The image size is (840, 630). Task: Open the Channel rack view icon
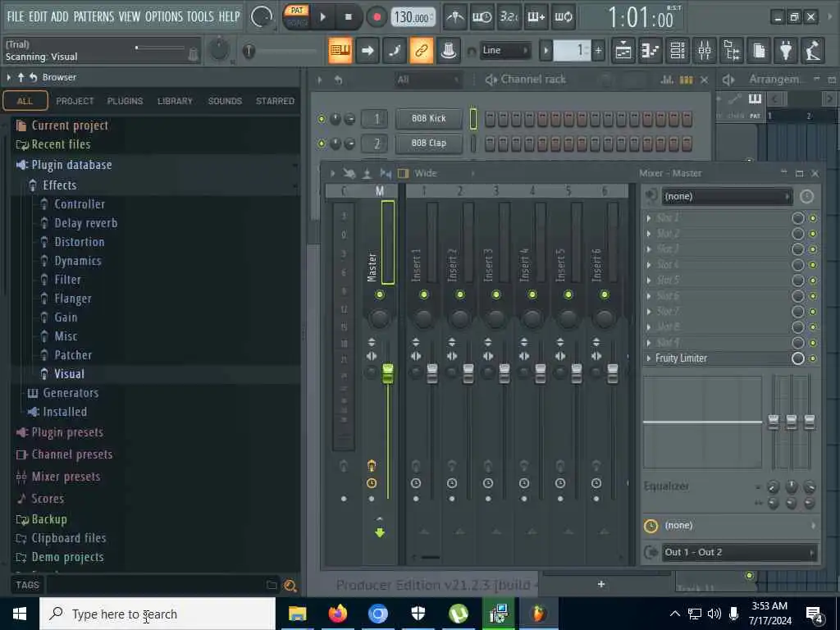pyautogui.click(x=678, y=51)
